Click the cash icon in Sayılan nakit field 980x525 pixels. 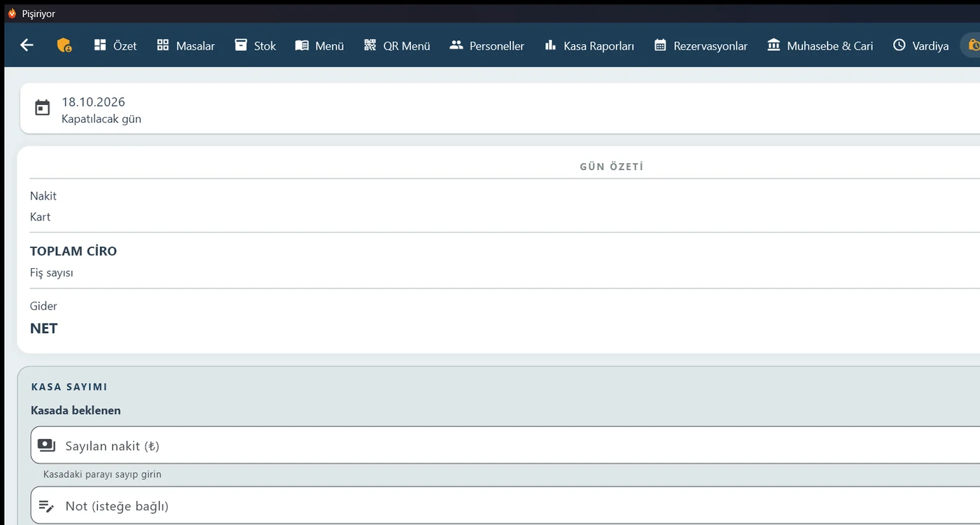click(46, 445)
